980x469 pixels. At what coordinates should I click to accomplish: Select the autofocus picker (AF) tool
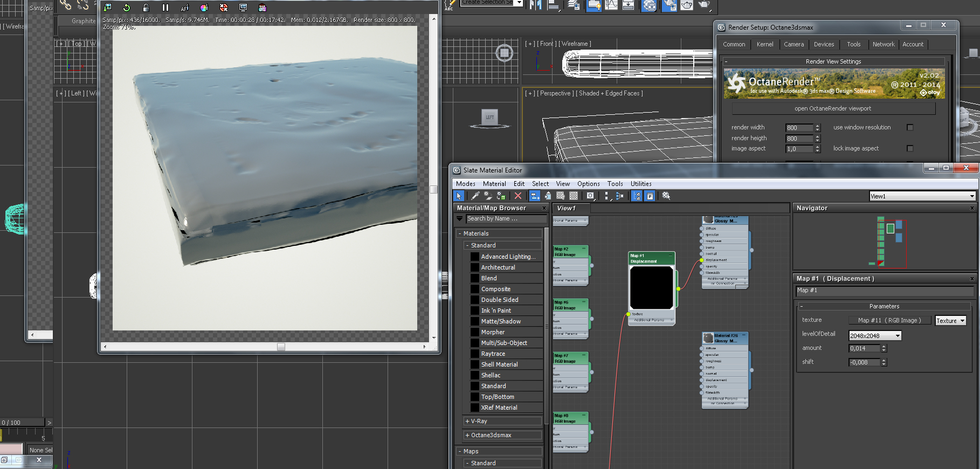coord(184,8)
